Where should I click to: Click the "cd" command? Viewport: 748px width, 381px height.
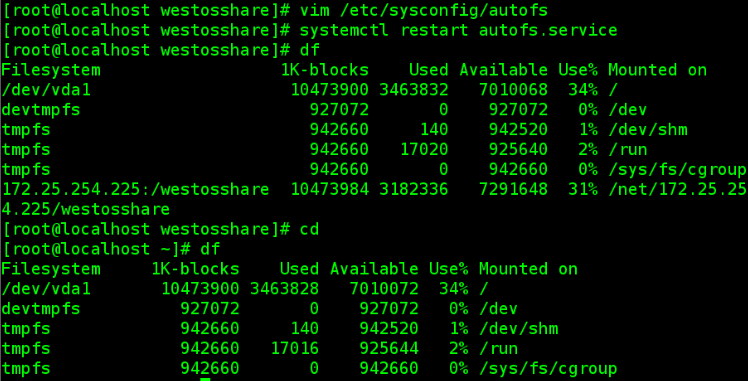pos(310,229)
